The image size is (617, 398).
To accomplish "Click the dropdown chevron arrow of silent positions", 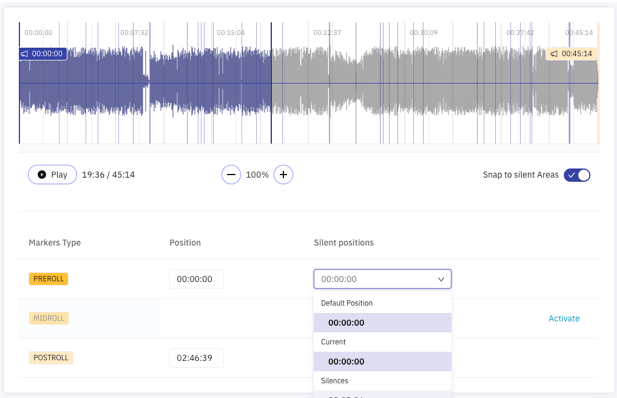I will click(x=441, y=279).
